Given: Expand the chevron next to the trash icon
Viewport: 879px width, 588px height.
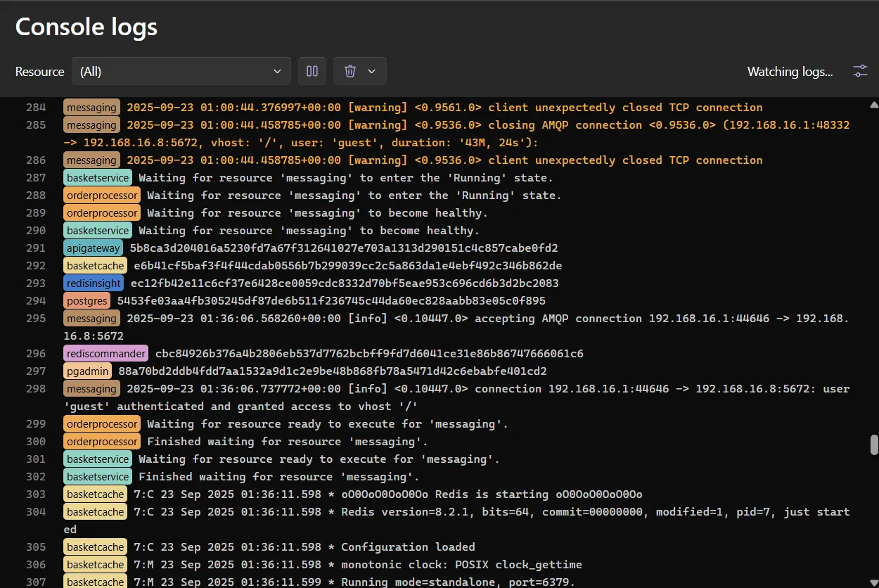Looking at the screenshot, I should click(371, 70).
